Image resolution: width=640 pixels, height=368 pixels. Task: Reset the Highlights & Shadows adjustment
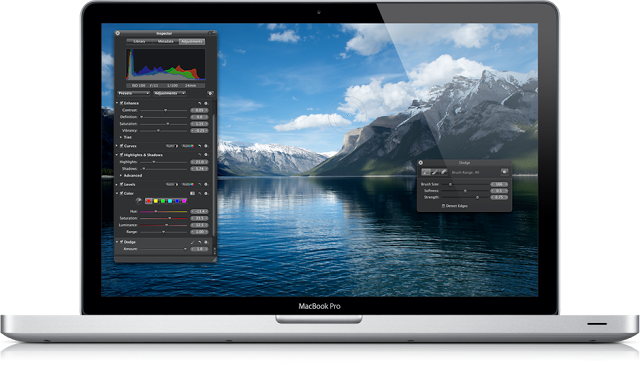pos(200,155)
